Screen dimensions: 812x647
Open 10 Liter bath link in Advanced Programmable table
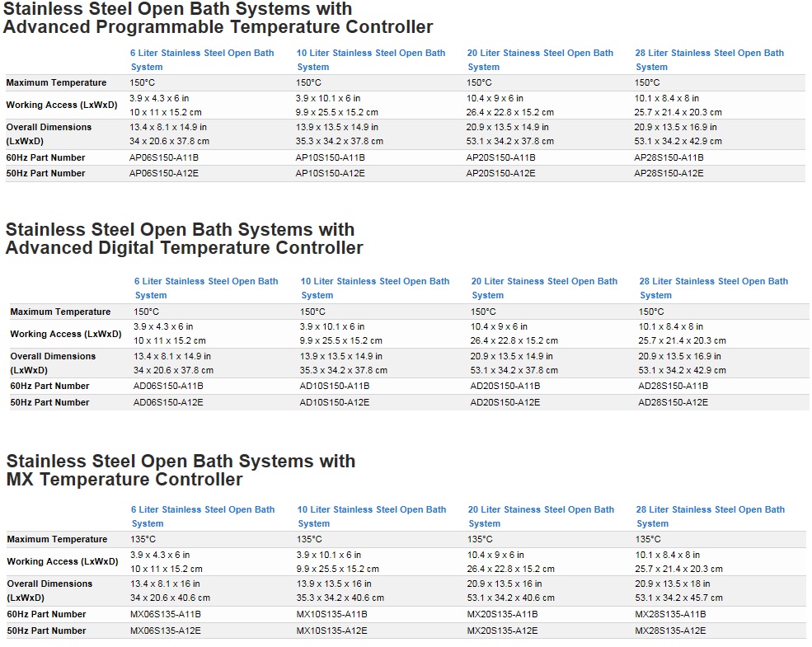tap(371, 60)
